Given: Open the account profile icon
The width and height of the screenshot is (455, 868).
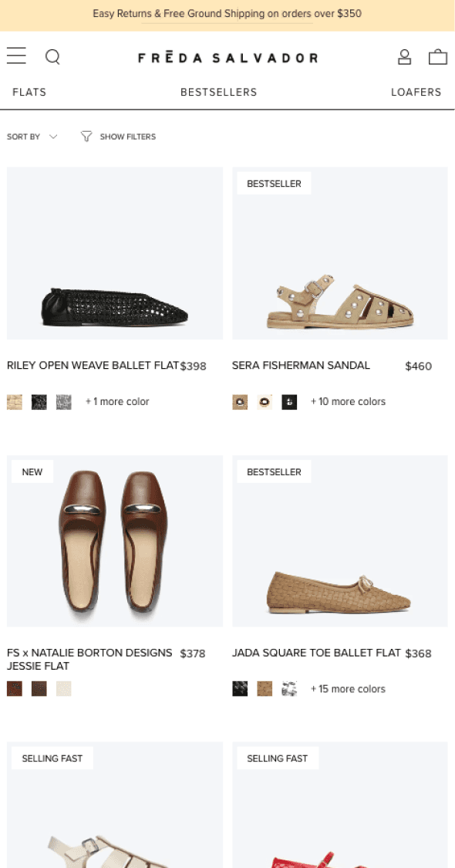Looking at the screenshot, I should 404,56.
